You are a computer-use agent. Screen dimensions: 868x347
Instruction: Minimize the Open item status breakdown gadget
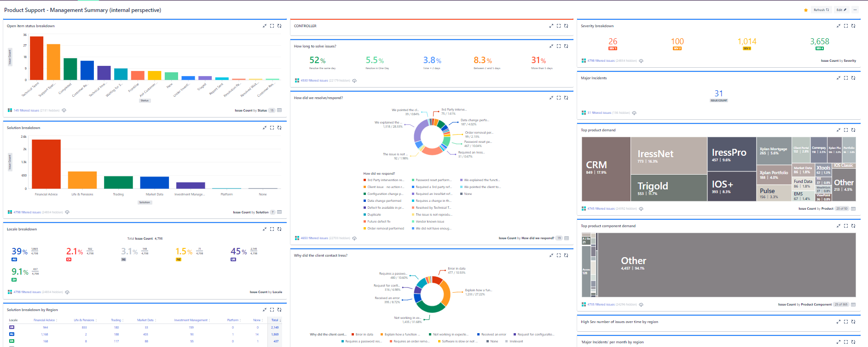(265, 26)
